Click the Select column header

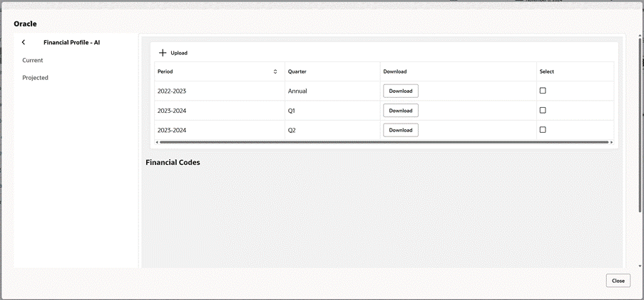(x=575, y=71)
